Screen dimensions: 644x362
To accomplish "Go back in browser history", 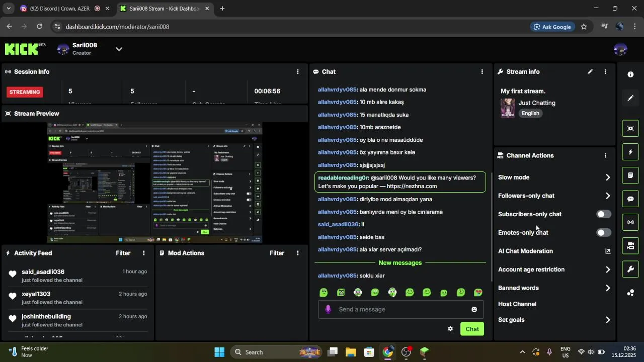I will coord(9,27).
